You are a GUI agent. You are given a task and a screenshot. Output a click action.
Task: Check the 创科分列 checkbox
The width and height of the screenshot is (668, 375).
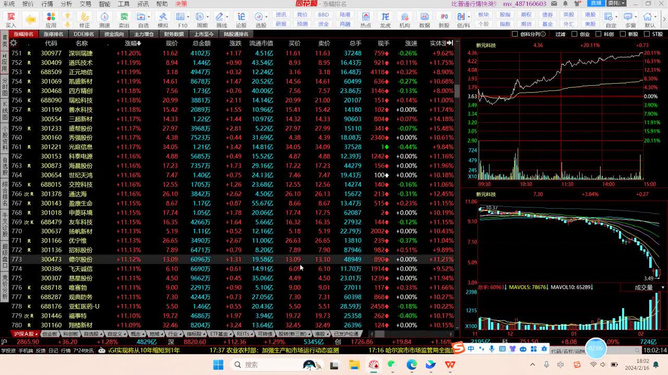pos(515,34)
